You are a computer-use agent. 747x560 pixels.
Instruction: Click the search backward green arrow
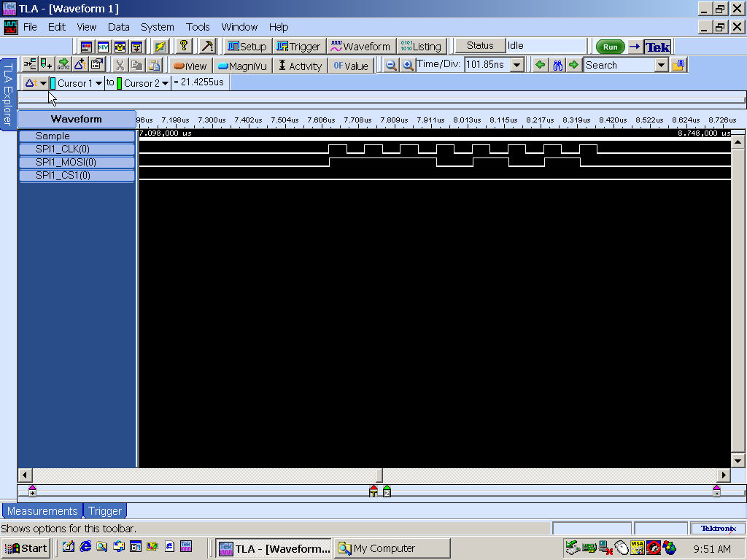(x=540, y=65)
